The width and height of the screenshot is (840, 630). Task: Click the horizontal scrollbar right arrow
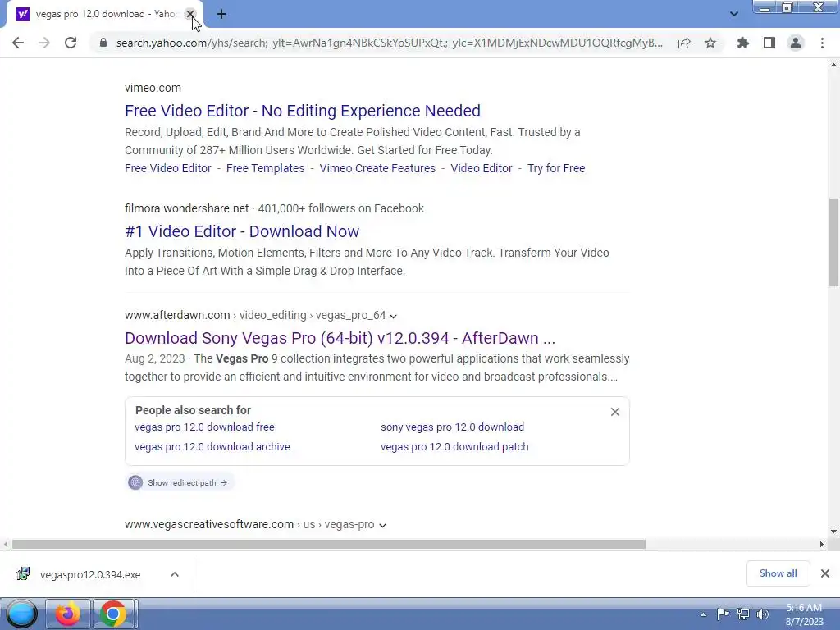[822, 545]
